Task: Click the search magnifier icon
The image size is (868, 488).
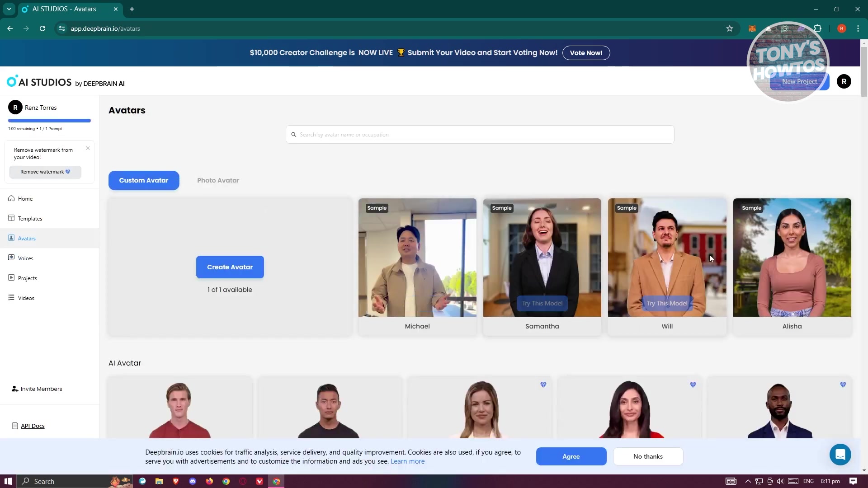Action: click(x=293, y=135)
